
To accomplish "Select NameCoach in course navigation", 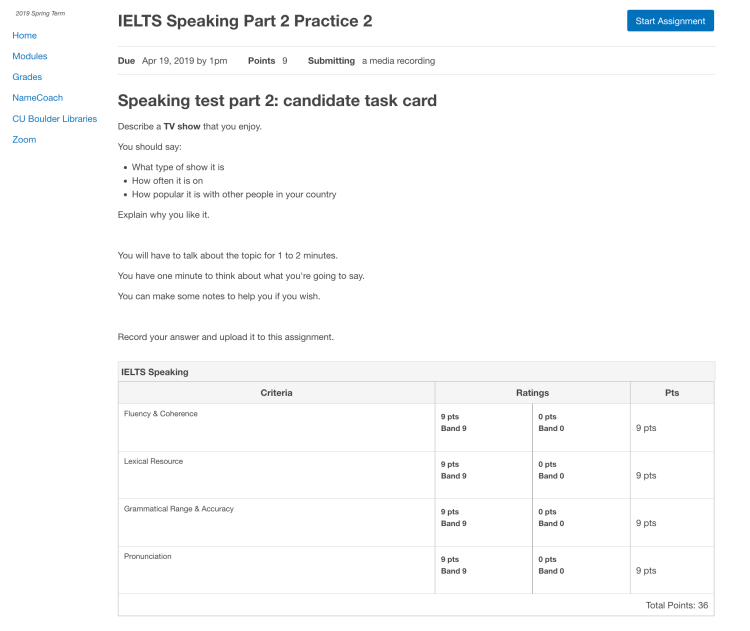I will [39, 98].
